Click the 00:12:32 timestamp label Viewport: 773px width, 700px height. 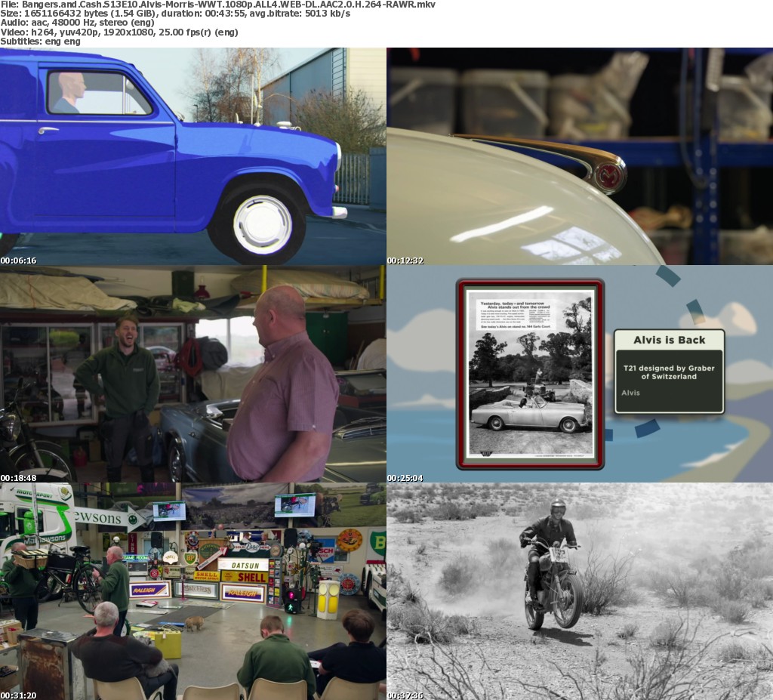[405, 261]
